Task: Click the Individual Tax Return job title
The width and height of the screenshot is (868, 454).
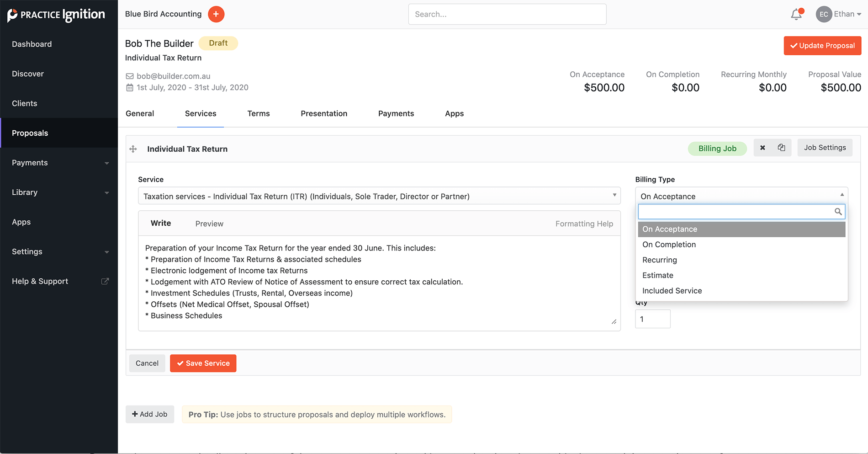Action: (187, 149)
